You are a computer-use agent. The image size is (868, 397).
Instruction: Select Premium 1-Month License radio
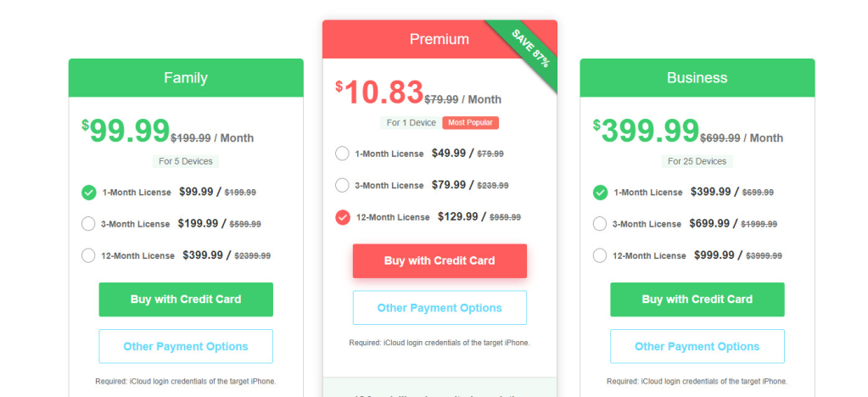tap(342, 154)
